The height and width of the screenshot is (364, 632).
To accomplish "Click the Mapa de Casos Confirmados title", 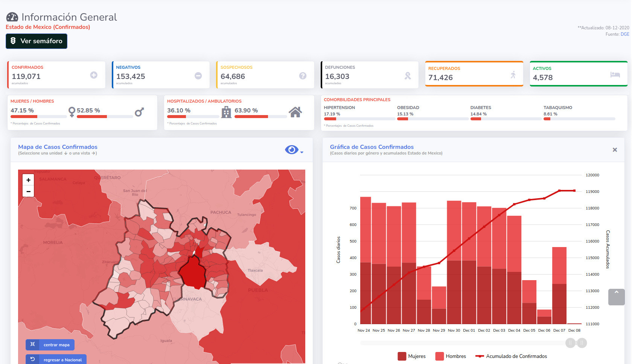I will coord(58,147).
